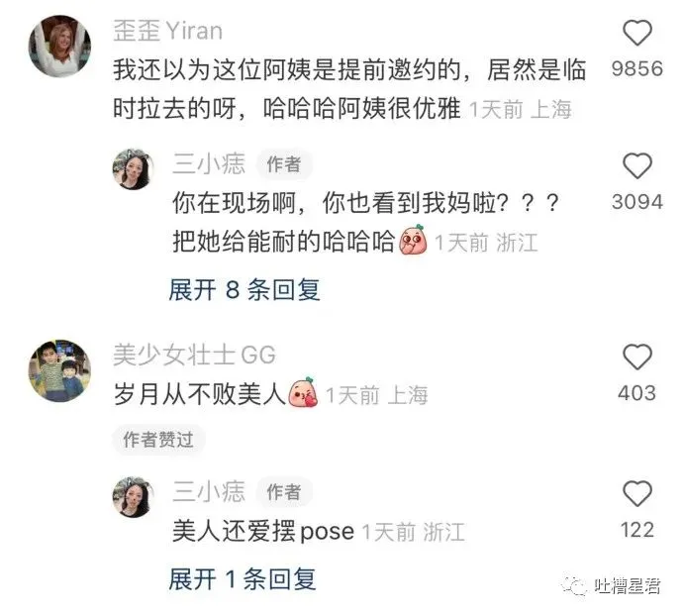The height and width of the screenshot is (616, 683).
Task: Tap comment text 美人还爱摆pose
Action: click(x=263, y=531)
